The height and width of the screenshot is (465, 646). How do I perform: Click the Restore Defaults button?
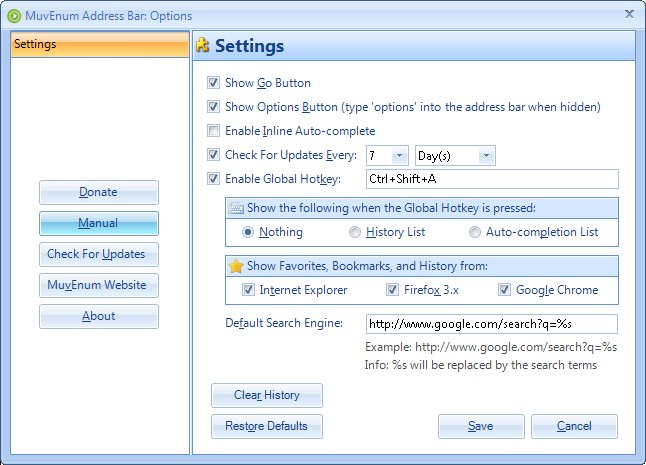[267, 426]
